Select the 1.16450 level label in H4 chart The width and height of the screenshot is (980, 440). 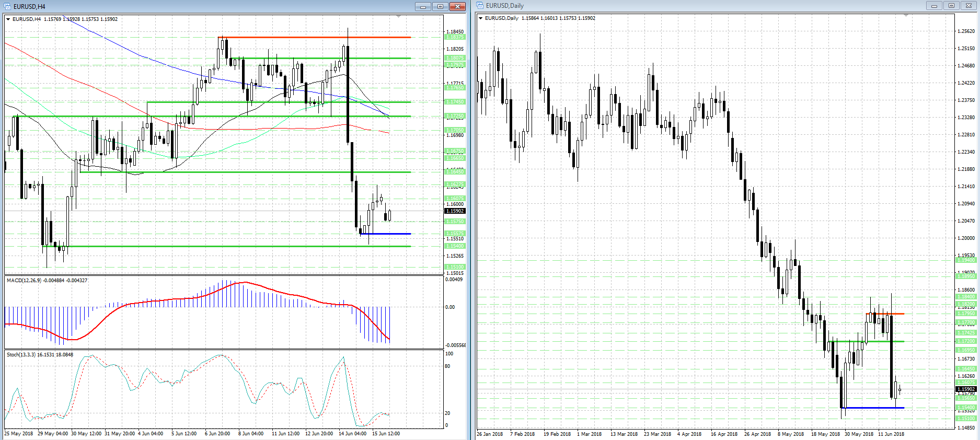point(455,172)
